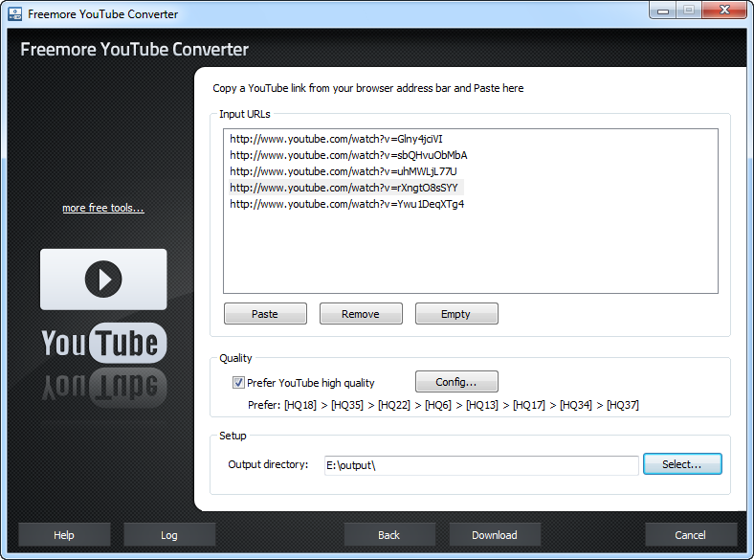Select URL ending in Glny4jciVI
Image resolution: width=754 pixels, height=560 pixels.
click(336, 139)
